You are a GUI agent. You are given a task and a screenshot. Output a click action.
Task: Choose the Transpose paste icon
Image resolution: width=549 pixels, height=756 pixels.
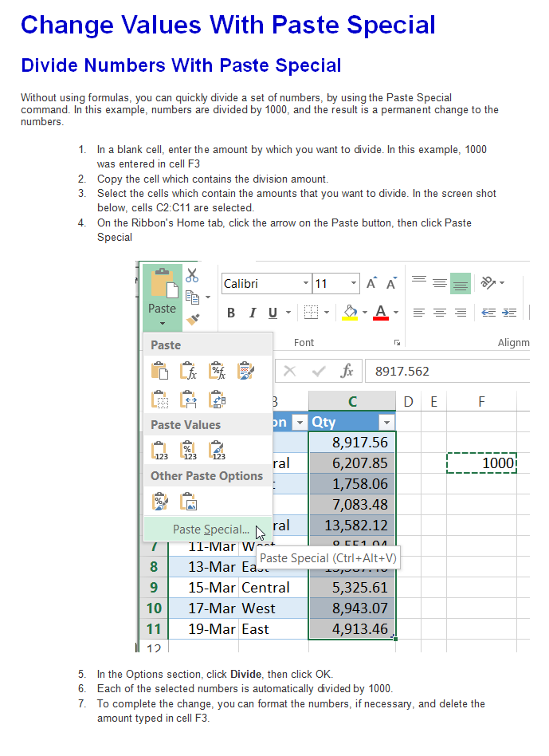tap(217, 400)
